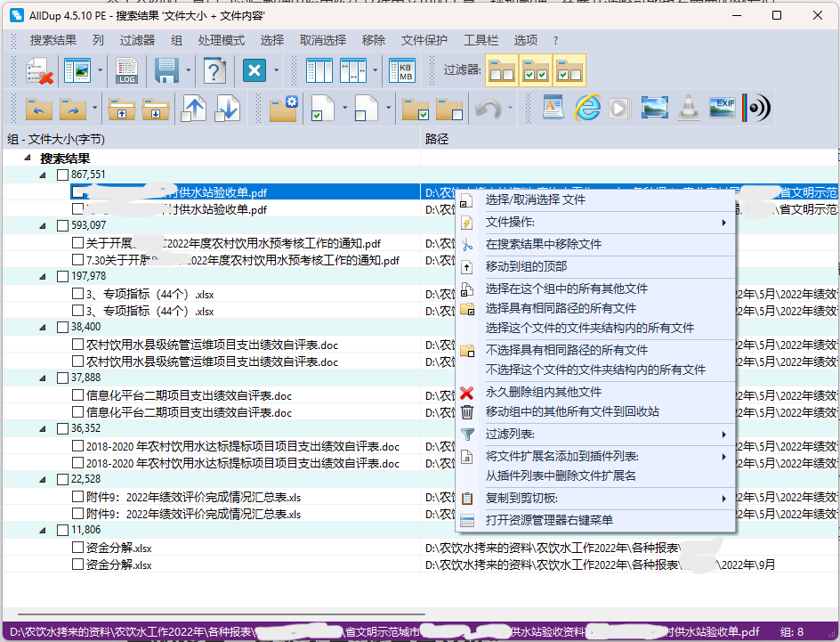The height and width of the screenshot is (642, 840).
Task: Open the 搜索结果 menu
Action: tap(53, 40)
